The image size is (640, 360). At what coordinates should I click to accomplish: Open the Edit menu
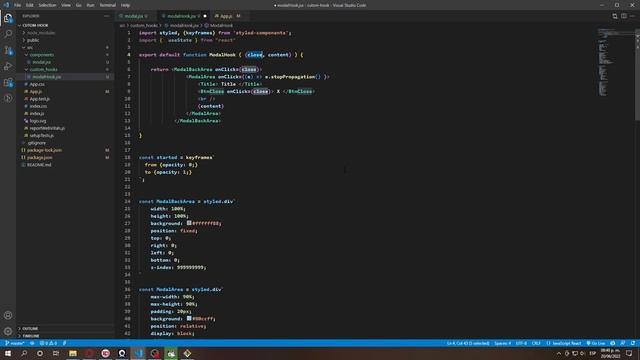tap(30, 5)
